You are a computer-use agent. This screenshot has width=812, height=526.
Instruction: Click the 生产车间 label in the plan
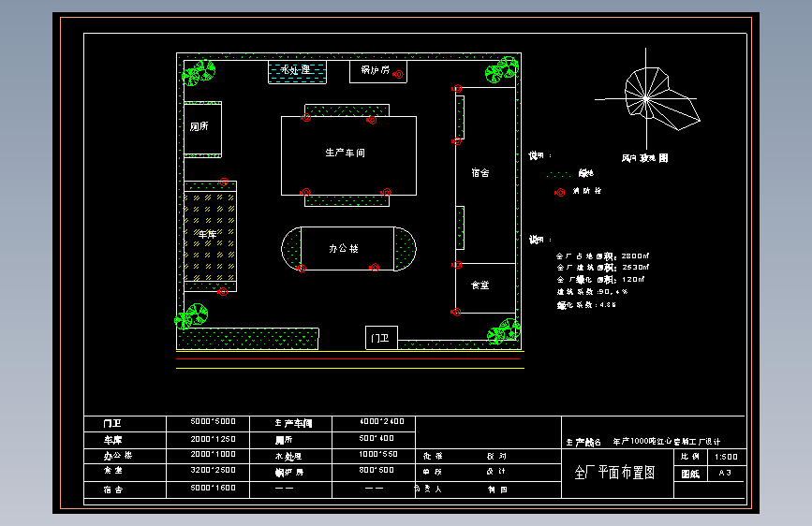click(345, 153)
